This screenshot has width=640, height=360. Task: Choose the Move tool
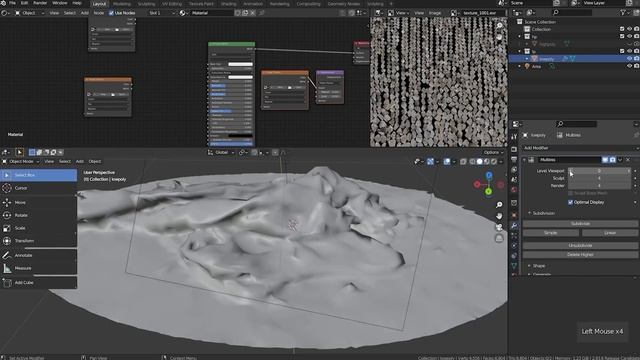coord(38,202)
